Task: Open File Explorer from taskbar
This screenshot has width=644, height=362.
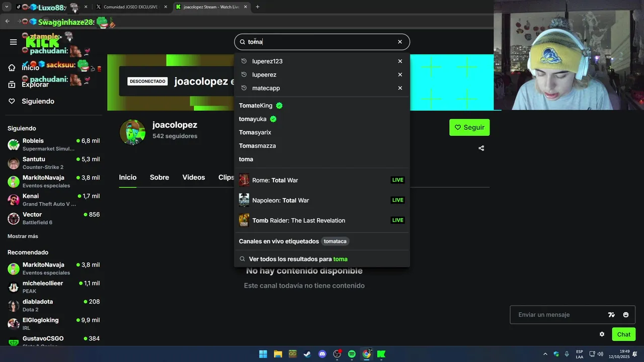Action: coord(278,354)
